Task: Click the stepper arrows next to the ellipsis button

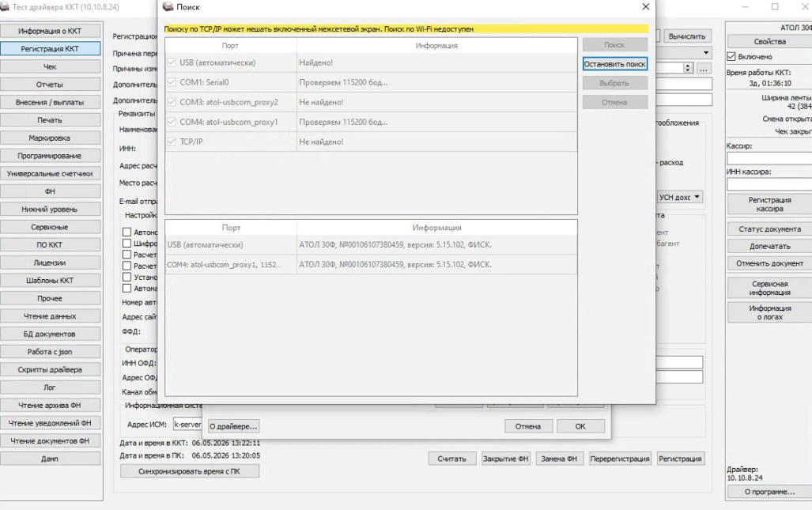Action: coord(688,68)
